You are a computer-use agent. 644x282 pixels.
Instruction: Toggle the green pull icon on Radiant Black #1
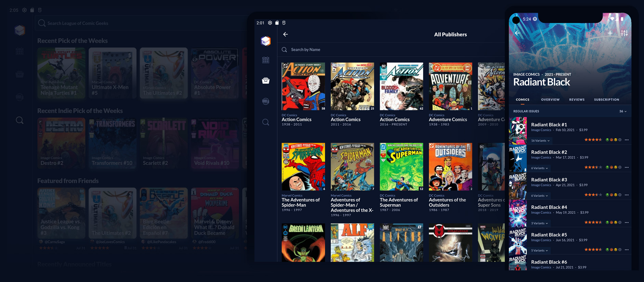pyautogui.click(x=607, y=140)
